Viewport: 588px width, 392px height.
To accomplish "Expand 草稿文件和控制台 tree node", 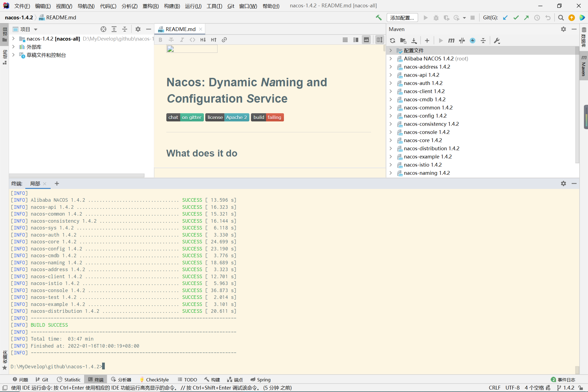I will pos(13,55).
